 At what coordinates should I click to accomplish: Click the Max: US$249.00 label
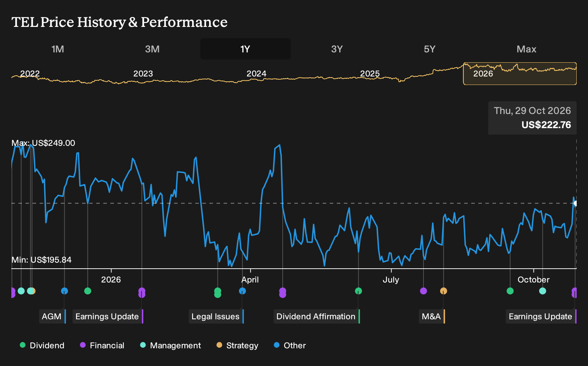tap(43, 143)
